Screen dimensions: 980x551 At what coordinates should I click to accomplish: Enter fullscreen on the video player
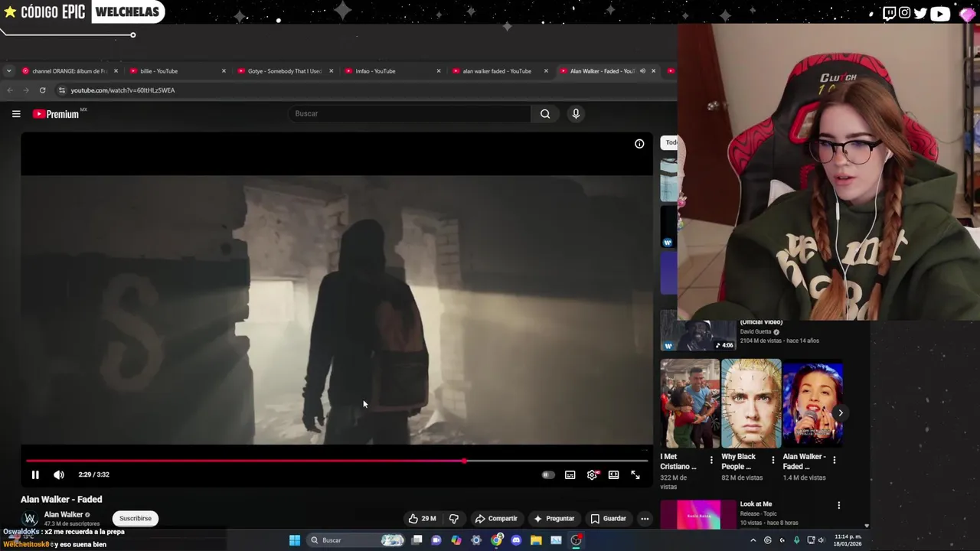(635, 475)
